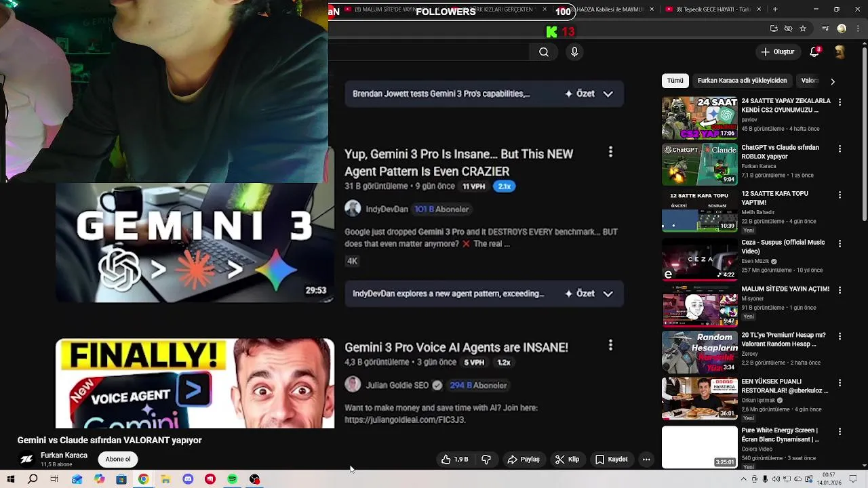Close the Tepecik GECE HAYATI tab
Image resolution: width=868 pixels, height=488 pixels.
point(759,9)
